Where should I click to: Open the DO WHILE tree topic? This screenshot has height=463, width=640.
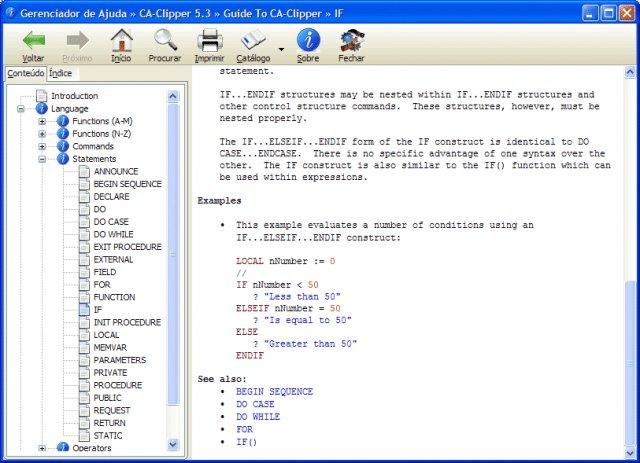[113, 234]
